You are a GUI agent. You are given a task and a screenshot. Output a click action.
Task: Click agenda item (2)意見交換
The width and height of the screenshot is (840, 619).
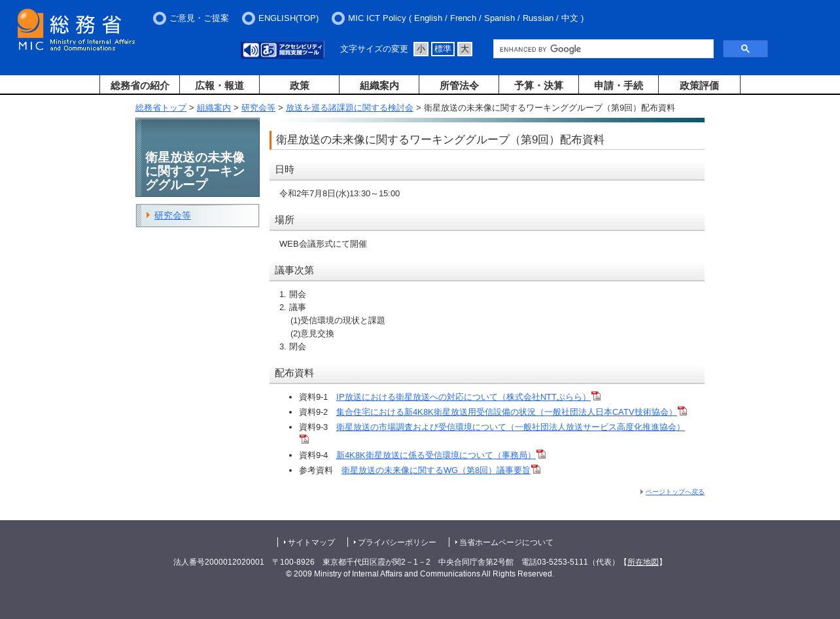tap(312, 334)
